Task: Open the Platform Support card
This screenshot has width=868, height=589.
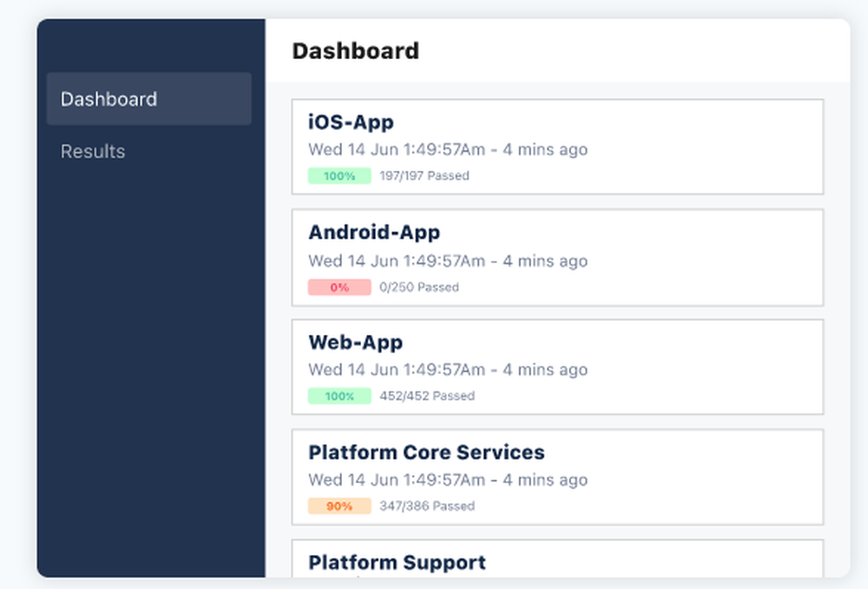Action: tap(557, 559)
